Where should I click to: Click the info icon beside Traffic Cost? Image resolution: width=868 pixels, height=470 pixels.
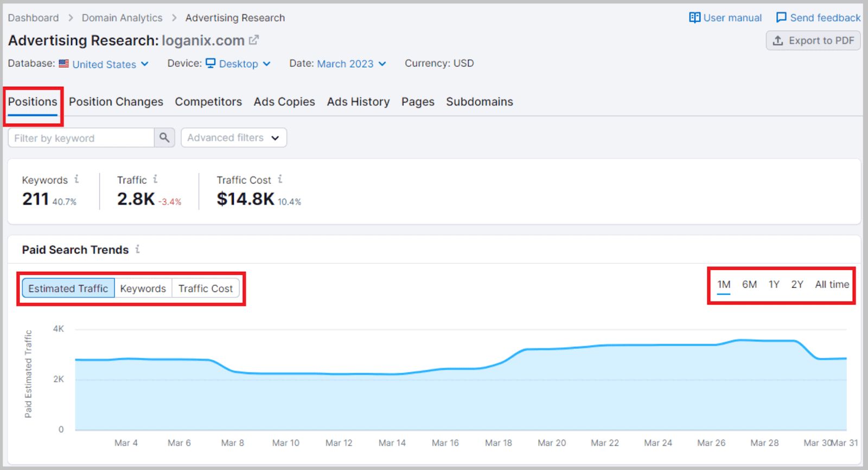pyautogui.click(x=280, y=179)
